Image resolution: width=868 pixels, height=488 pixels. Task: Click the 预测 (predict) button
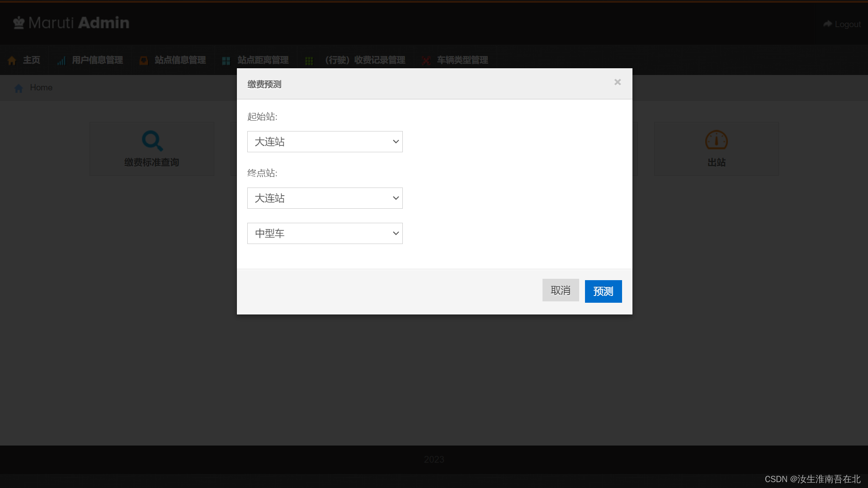[603, 291]
